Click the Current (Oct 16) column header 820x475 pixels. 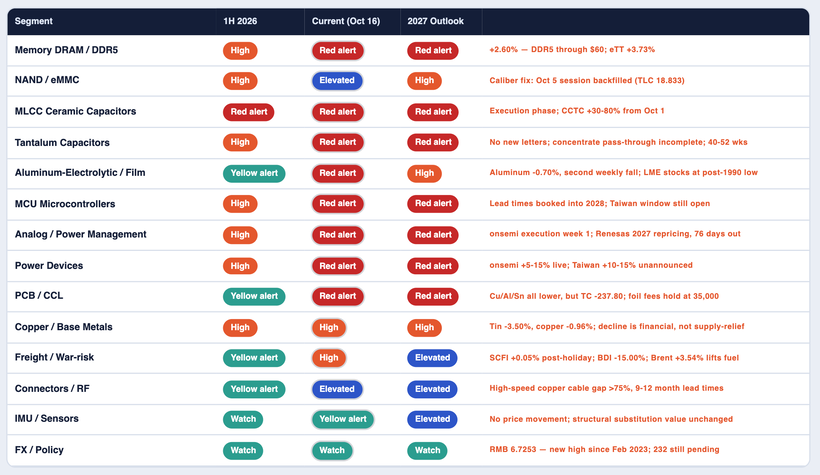346,21
